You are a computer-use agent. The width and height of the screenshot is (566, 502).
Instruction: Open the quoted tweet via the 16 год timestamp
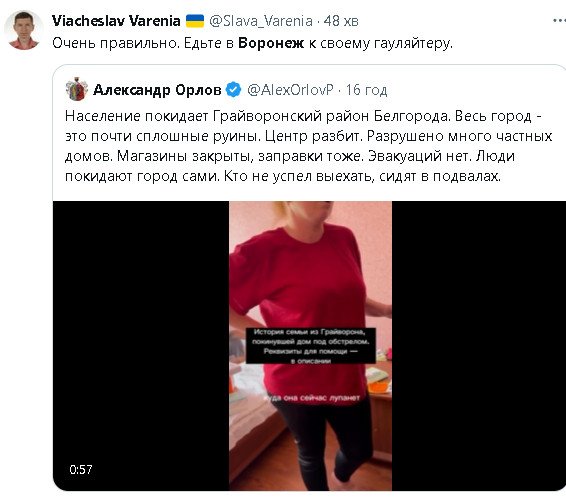tap(366, 90)
